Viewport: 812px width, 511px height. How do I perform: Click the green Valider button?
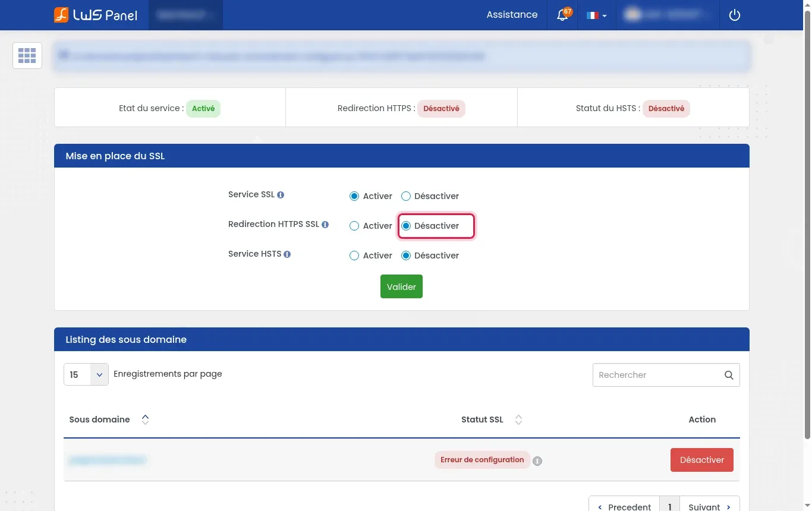(x=401, y=286)
